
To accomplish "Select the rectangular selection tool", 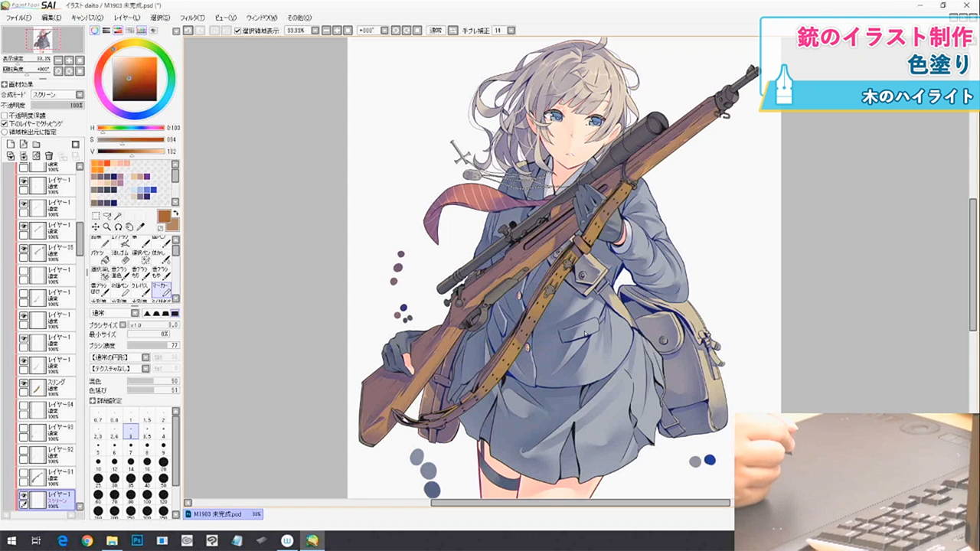I will click(x=95, y=217).
